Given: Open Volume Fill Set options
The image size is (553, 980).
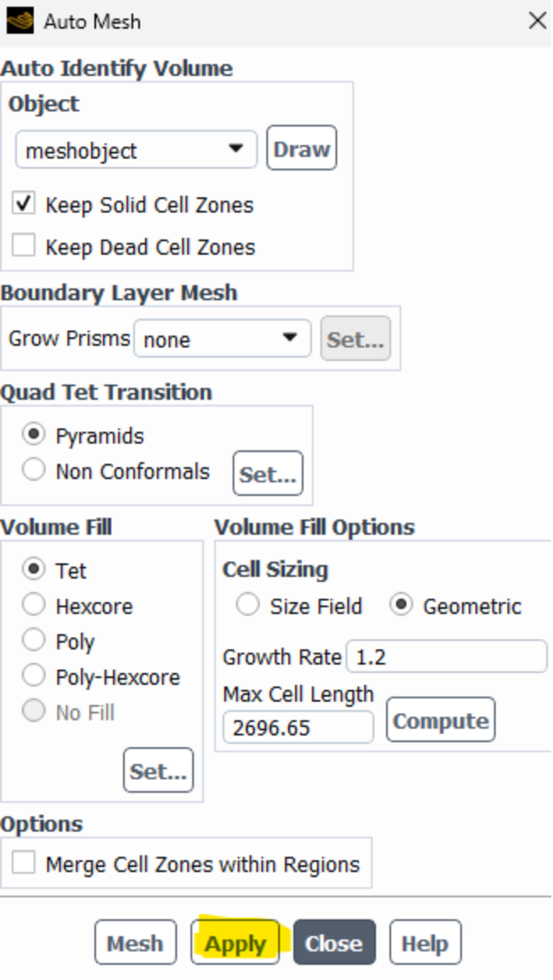Looking at the screenshot, I should pos(158,771).
